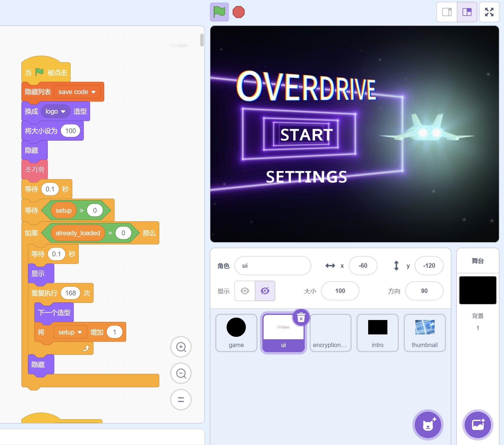Switch to small stage layout
The image size is (504, 445).
(447, 12)
